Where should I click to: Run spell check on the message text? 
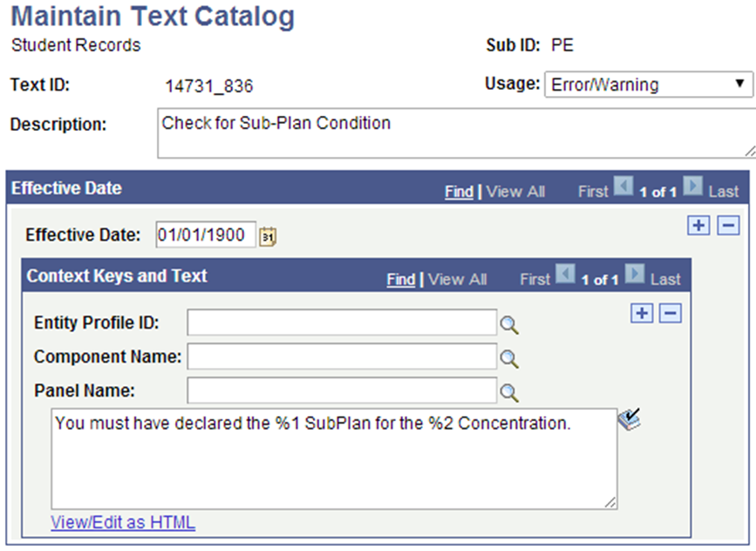click(x=630, y=420)
